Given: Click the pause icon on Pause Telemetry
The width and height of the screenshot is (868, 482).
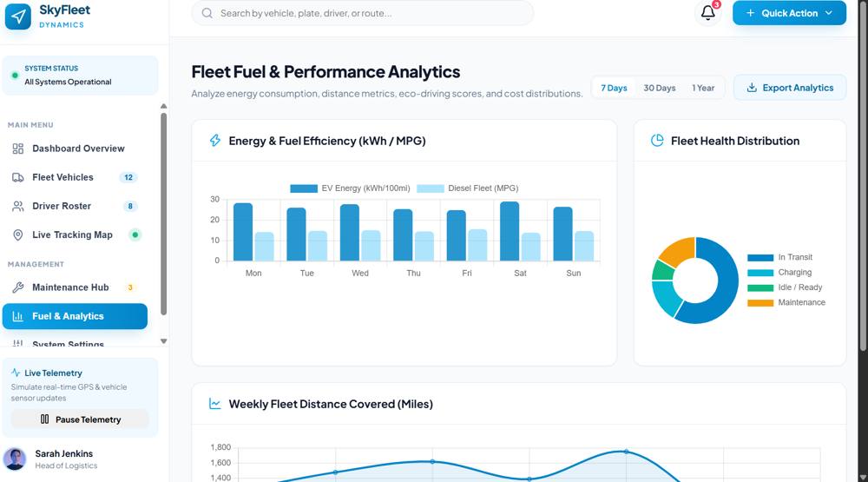Looking at the screenshot, I should (x=45, y=419).
